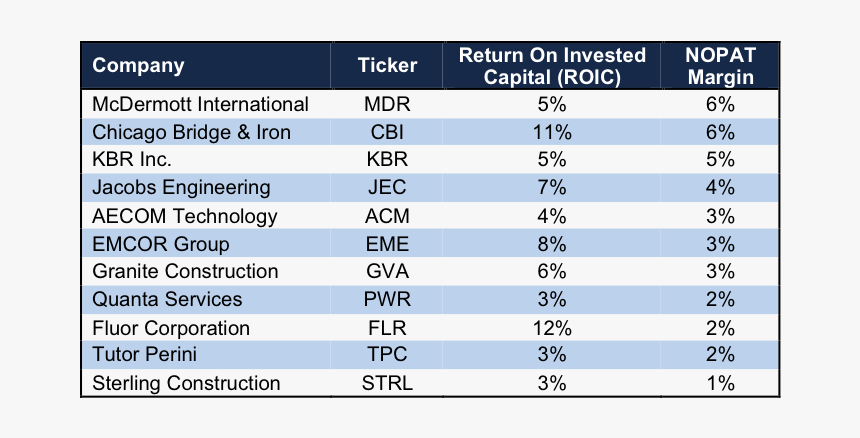Click the STRL ticker cell
This screenshot has height=438, width=860.
pos(387,384)
